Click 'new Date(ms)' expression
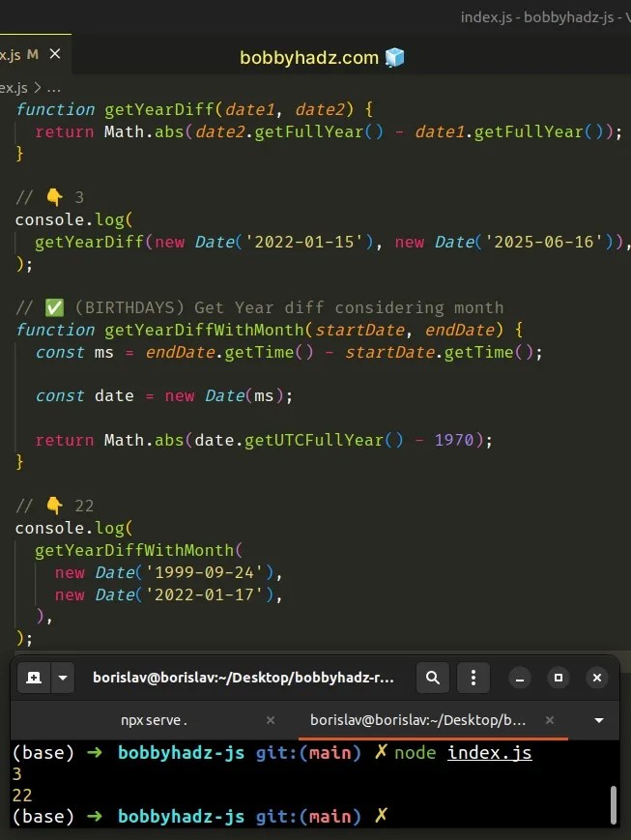The image size is (631, 840). coord(224,396)
